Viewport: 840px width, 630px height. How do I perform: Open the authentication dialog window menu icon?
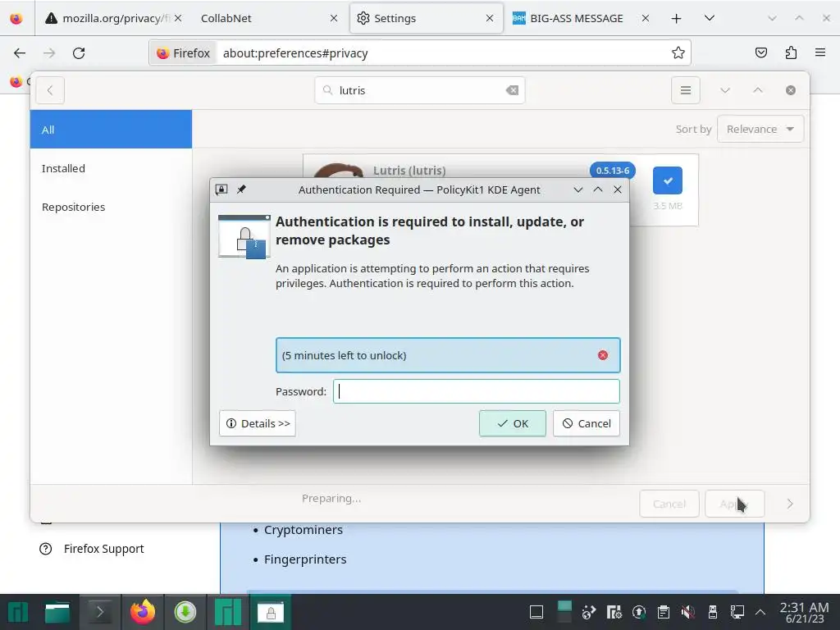click(221, 189)
